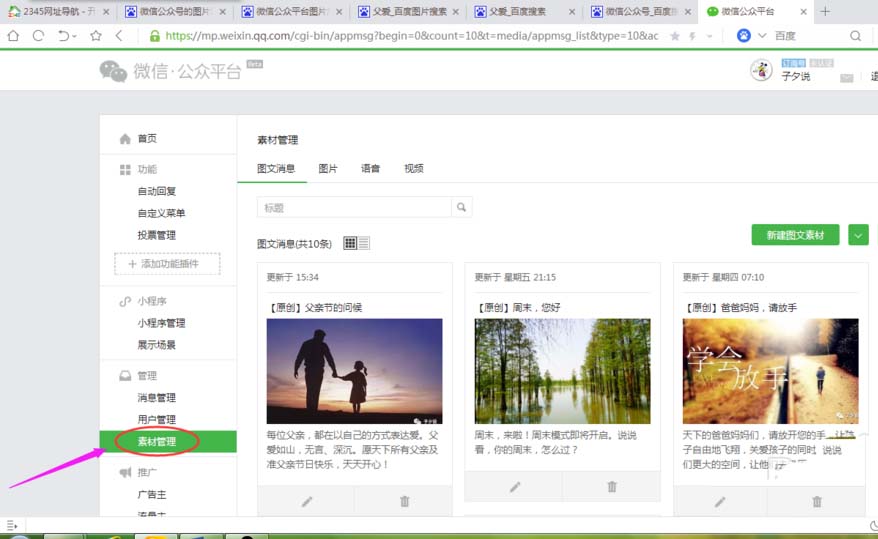Image resolution: width=878 pixels, height=539 pixels.
Task: Click the browser search magnifier icon
Action: coord(855,36)
